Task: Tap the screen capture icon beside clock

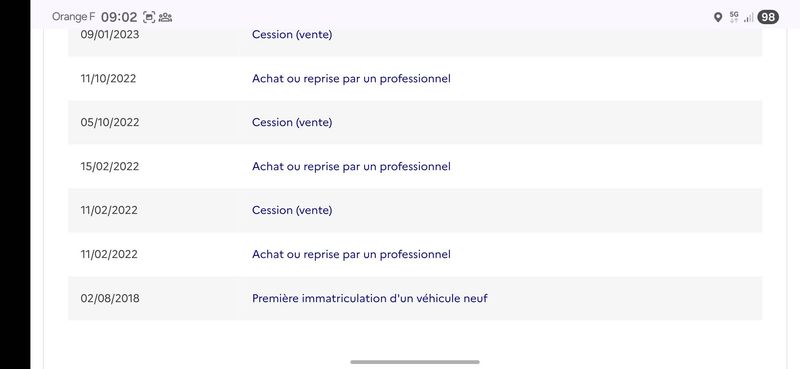Action: pyautogui.click(x=148, y=17)
